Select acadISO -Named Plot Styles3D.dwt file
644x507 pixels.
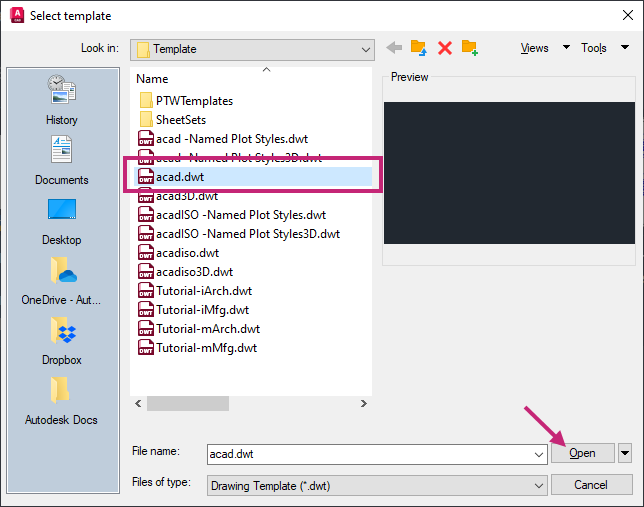(239, 234)
